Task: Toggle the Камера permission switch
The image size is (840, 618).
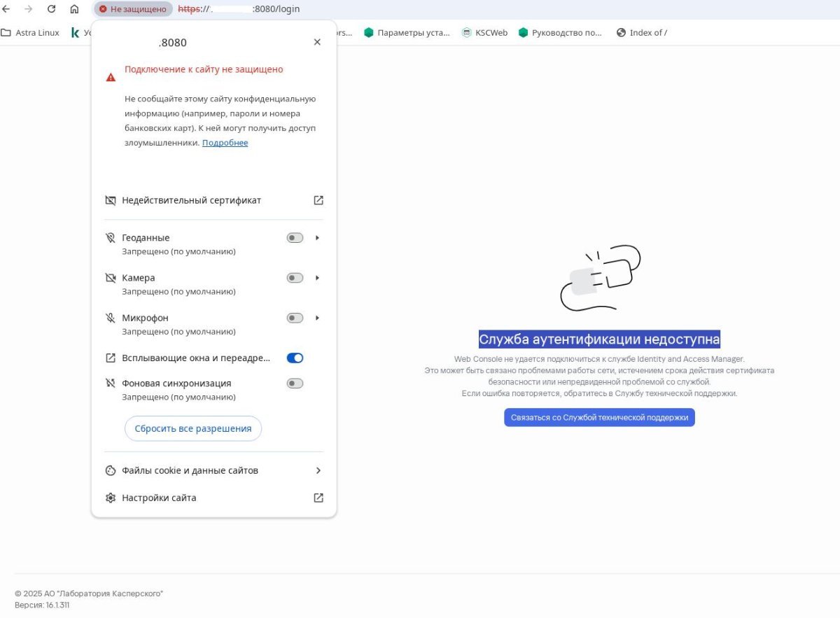Action: click(x=295, y=278)
